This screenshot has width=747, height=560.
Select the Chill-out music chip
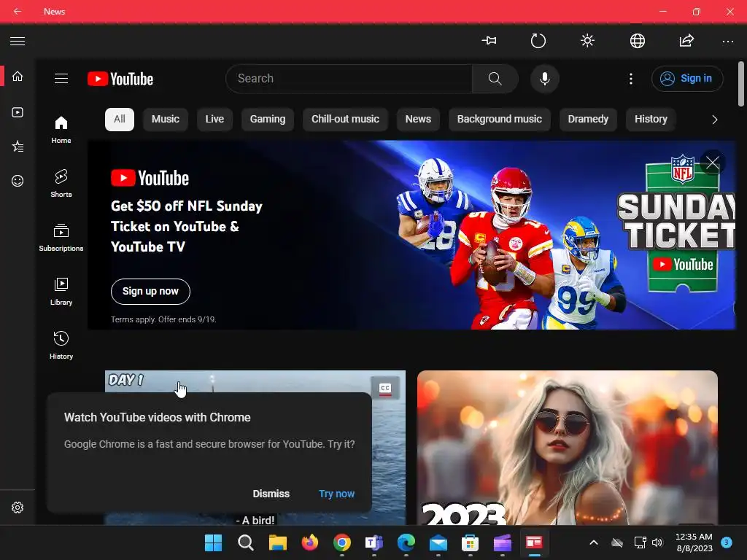tap(345, 119)
